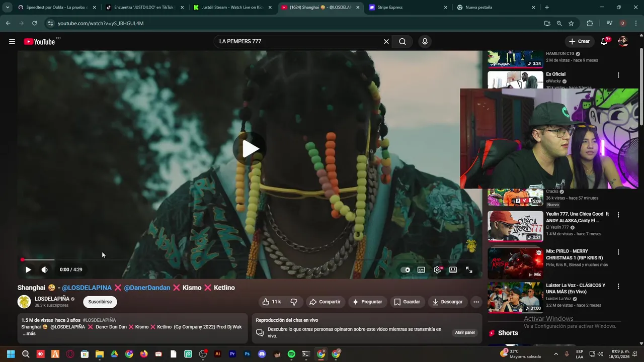Click the Preguntar button

click(x=367, y=302)
